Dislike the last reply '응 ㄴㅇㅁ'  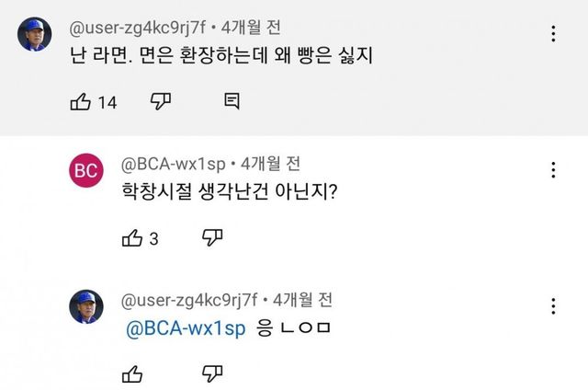tap(212, 373)
